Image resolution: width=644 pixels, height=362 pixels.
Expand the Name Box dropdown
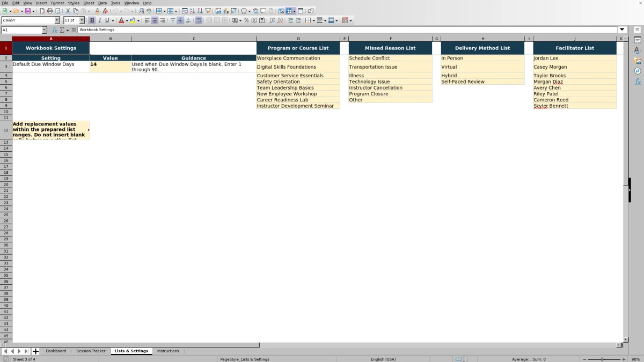44,30
